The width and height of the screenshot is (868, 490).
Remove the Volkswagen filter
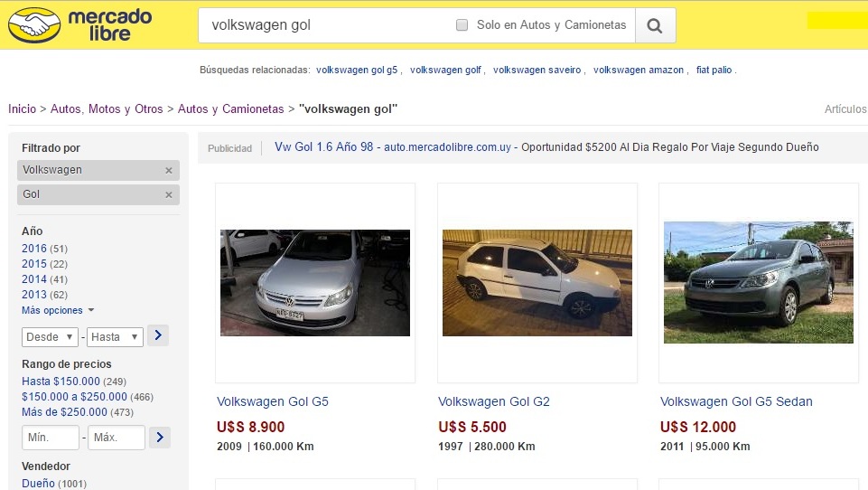tap(169, 171)
